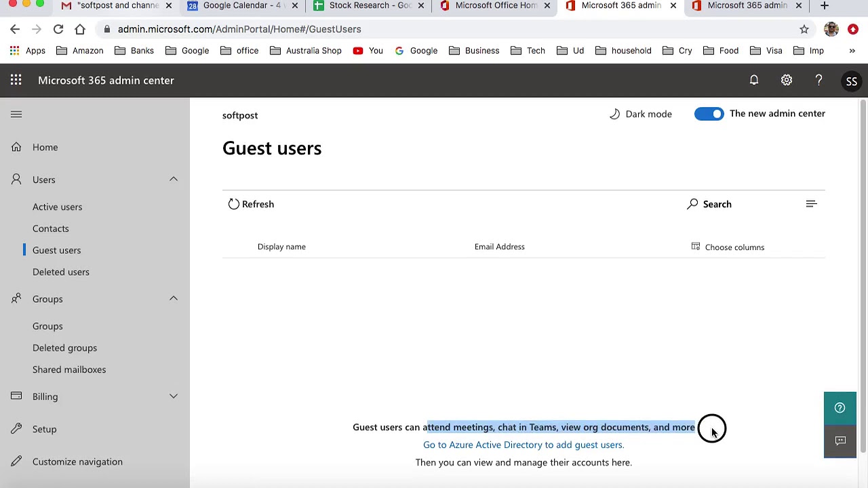Click the red extension icon in toolbar
The height and width of the screenshot is (488, 868).
tap(853, 29)
